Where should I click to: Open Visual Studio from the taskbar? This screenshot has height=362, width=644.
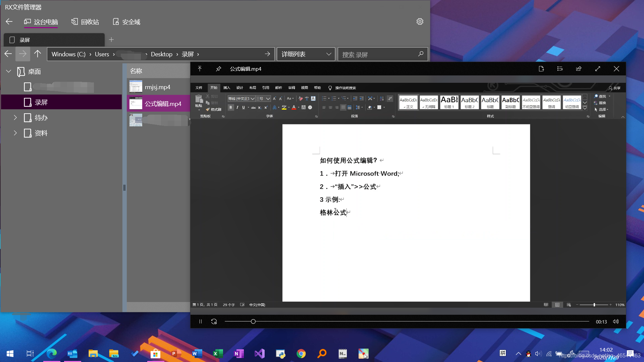pyautogui.click(x=260, y=354)
